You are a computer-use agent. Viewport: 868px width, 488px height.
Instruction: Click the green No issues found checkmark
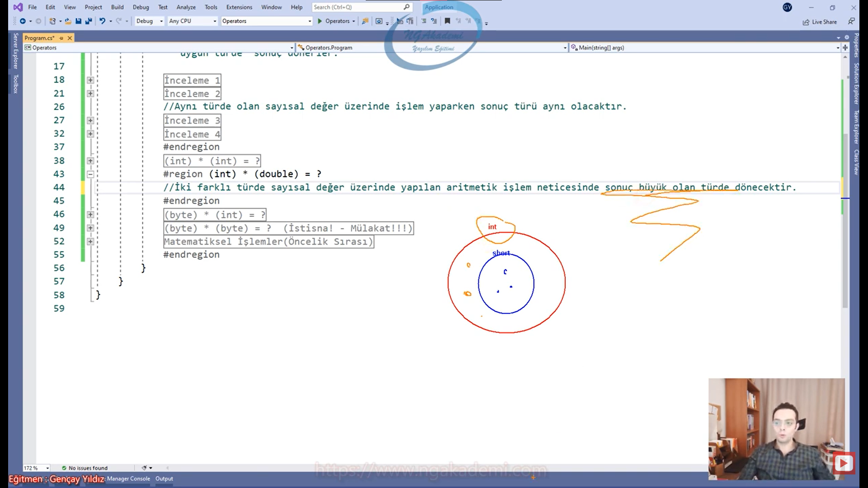point(64,468)
